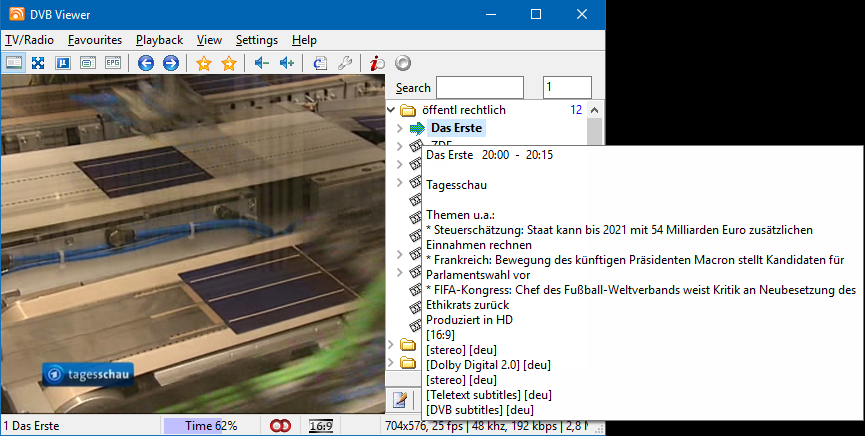The image size is (865, 436).
Task: Expand the Das Erste channel node
Action: pos(400,128)
